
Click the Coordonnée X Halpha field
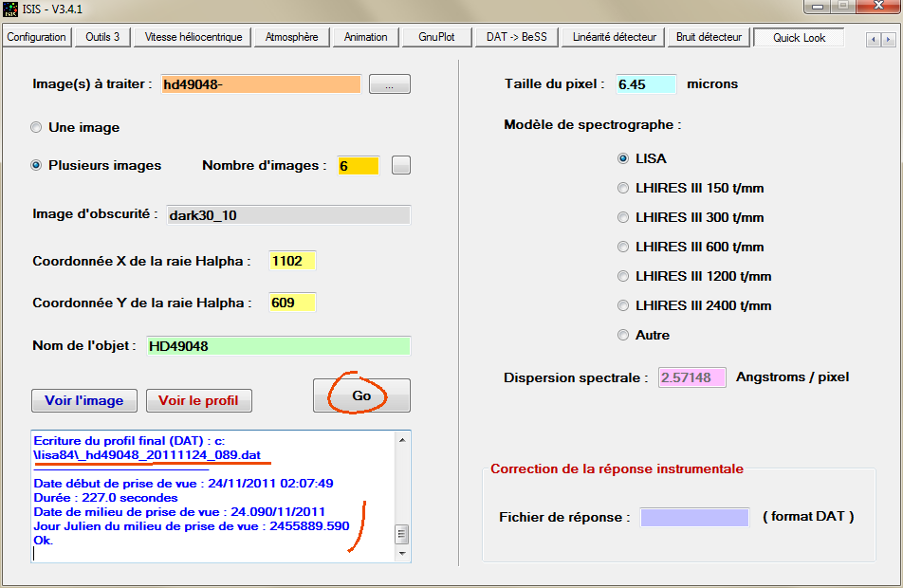291,261
